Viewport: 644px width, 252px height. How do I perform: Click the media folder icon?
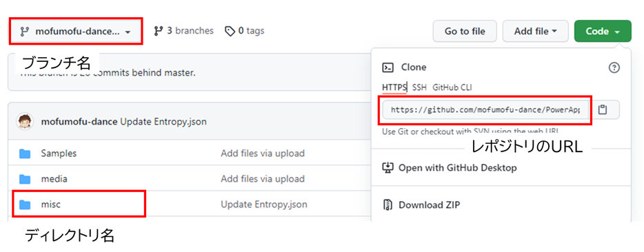(25, 179)
